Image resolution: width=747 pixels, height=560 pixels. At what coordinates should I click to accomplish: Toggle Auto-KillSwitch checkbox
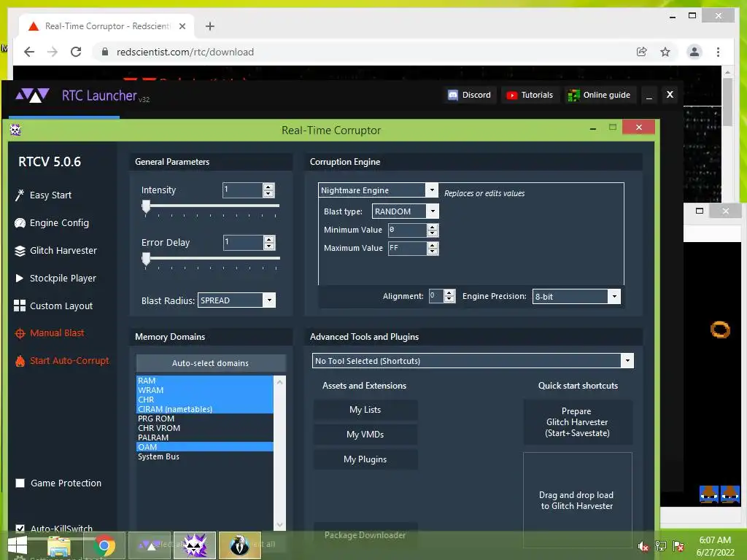(20, 529)
